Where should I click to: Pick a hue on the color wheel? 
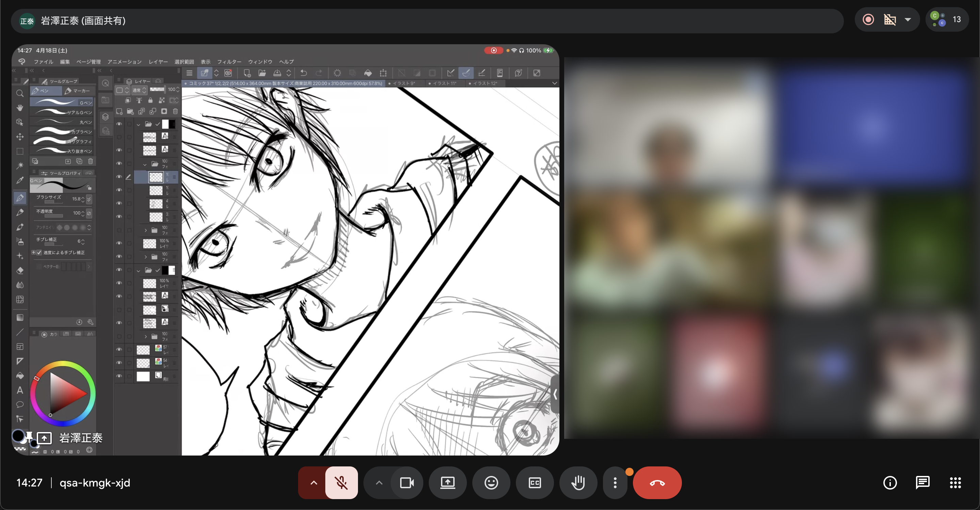(x=63, y=364)
